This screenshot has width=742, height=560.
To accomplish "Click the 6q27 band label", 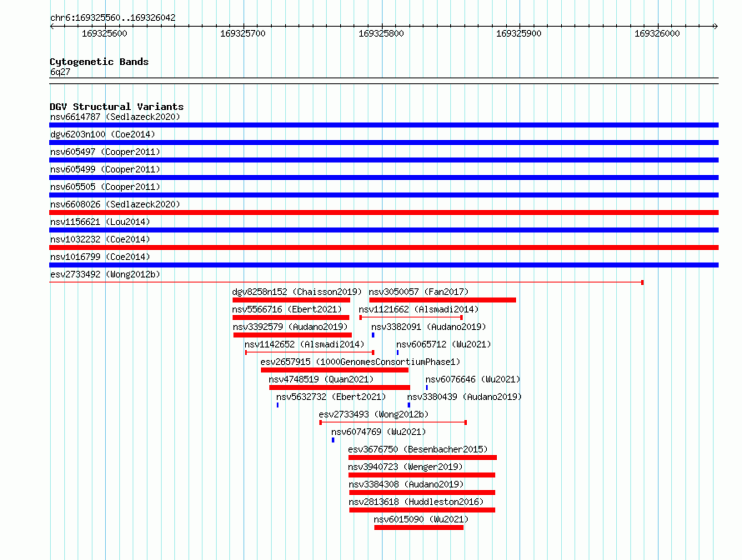I will (x=60, y=72).
